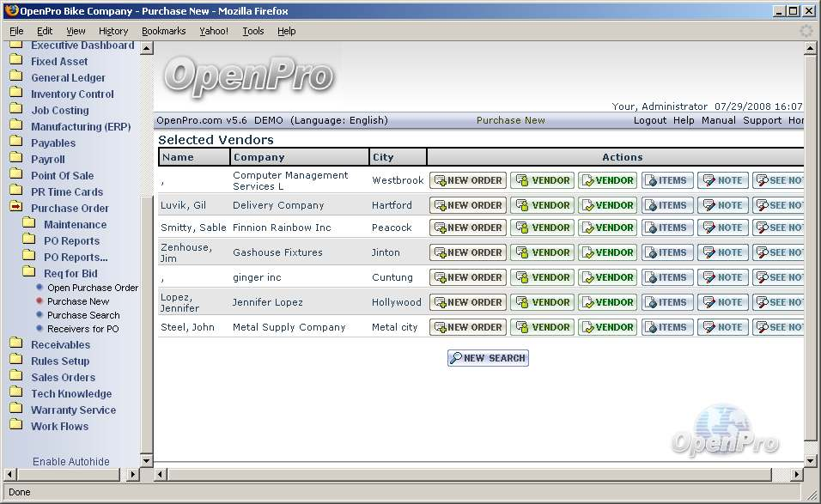
Task: Open ITEMS for Metal Supply Company row
Action: (666, 327)
